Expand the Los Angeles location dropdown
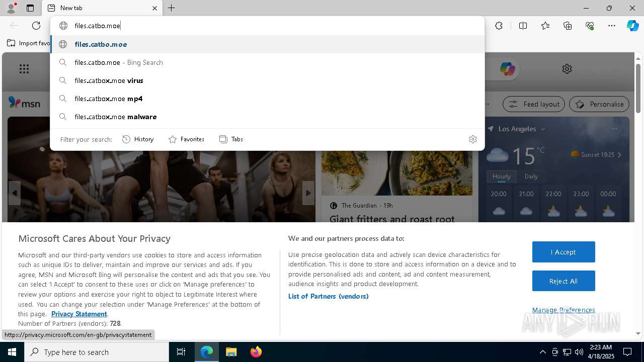644x362 pixels. [543, 129]
